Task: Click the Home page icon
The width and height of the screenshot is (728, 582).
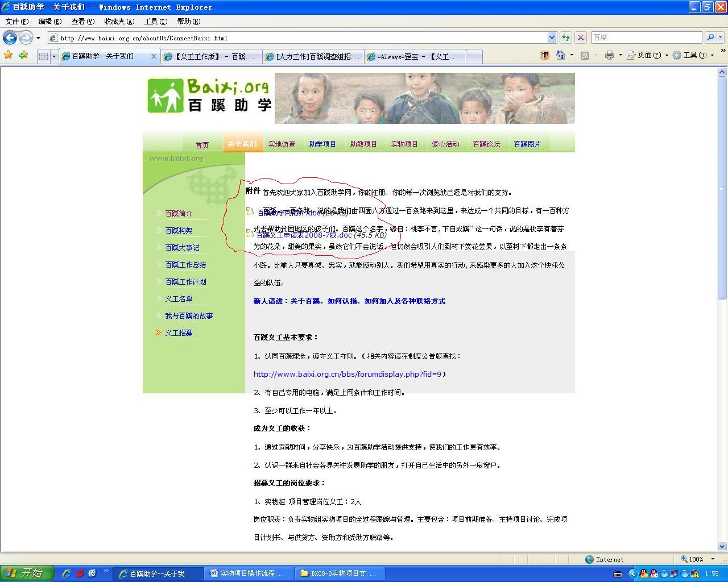Action: click(560, 55)
